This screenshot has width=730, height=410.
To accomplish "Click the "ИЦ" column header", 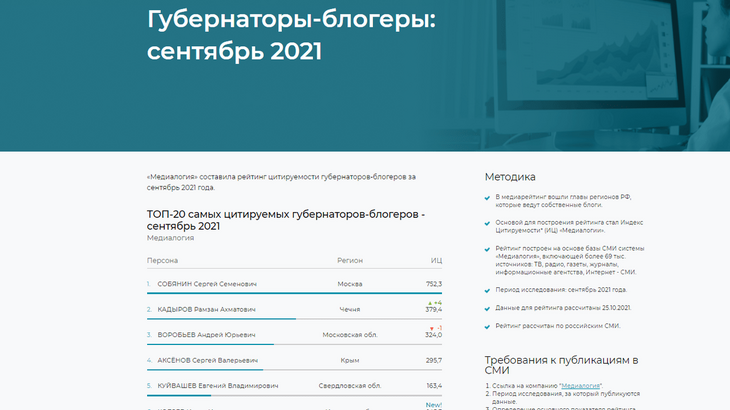I will coord(436,259).
